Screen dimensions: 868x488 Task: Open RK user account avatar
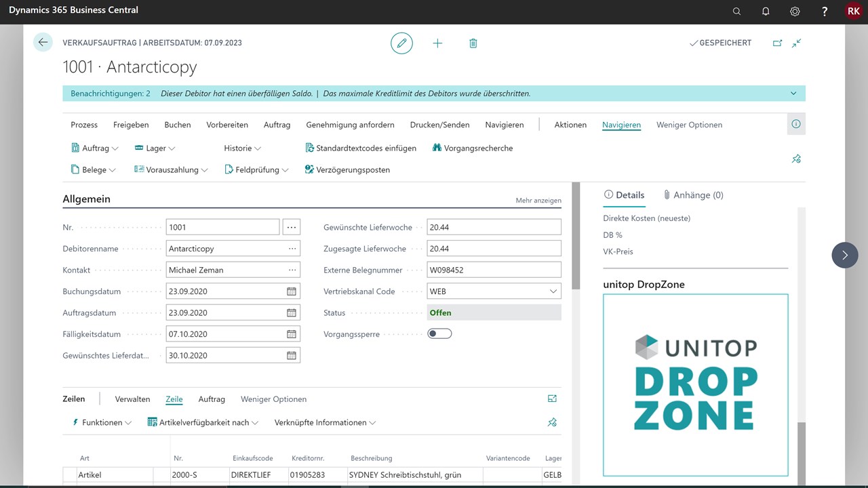(853, 11)
